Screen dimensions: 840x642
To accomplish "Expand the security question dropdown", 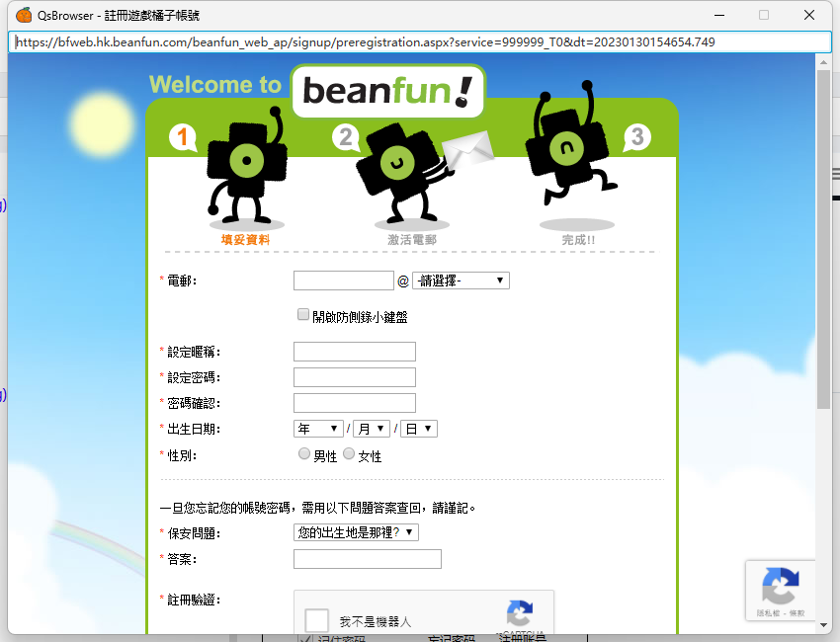I will point(356,532).
